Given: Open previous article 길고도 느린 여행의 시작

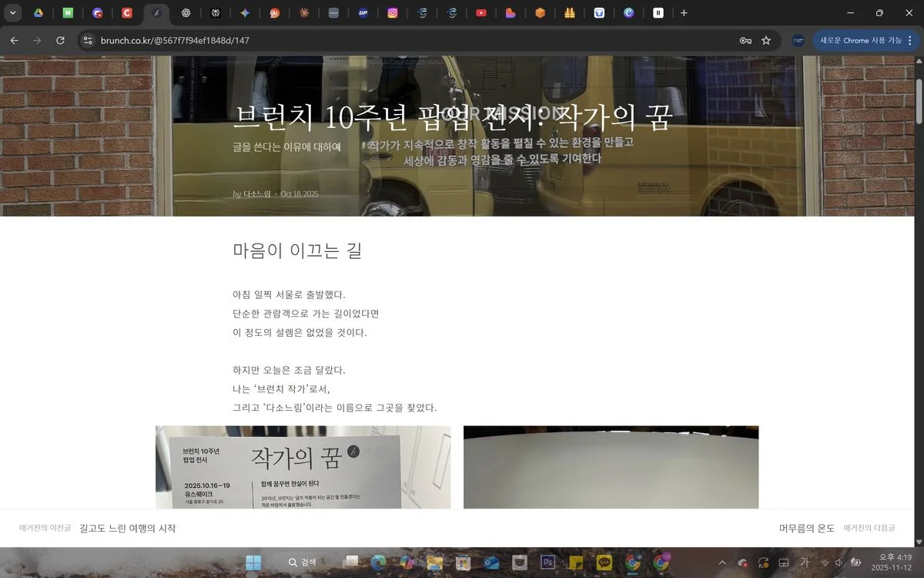Looking at the screenshot, I should coord(127,528).
